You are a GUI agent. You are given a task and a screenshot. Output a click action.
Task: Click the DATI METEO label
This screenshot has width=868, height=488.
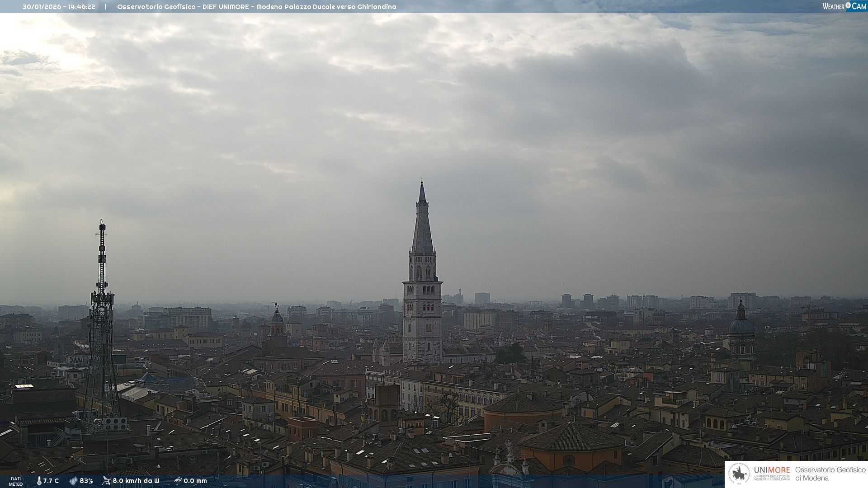tap(16, 481)
